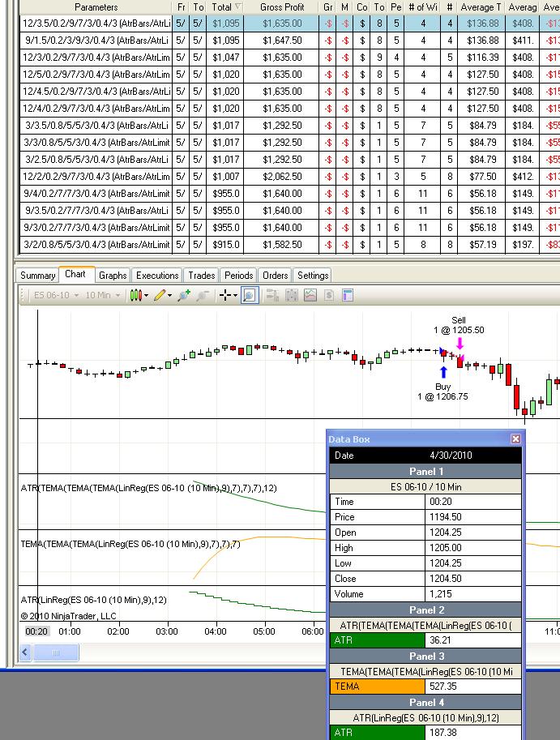The height and width of the screenshot is (740, 560).
Task: Click the blue Buy arrow marker
Action: click(x=443, y=372)
